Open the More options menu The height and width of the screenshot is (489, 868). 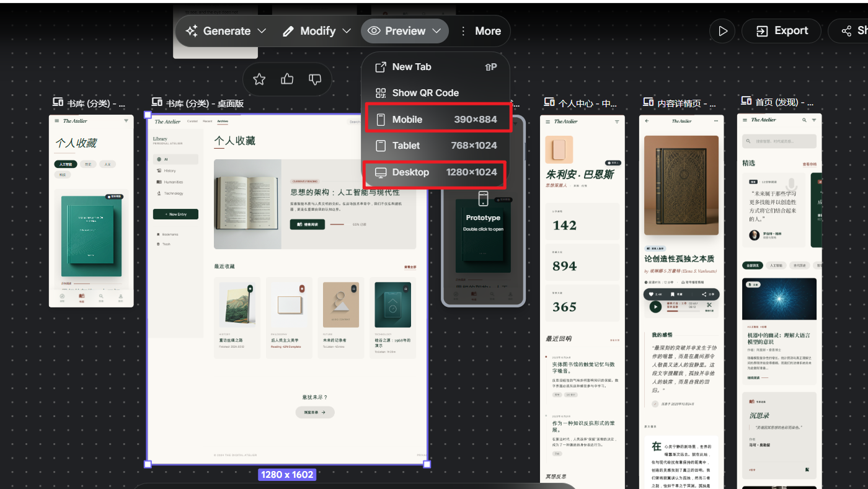[x=480, y=31]
